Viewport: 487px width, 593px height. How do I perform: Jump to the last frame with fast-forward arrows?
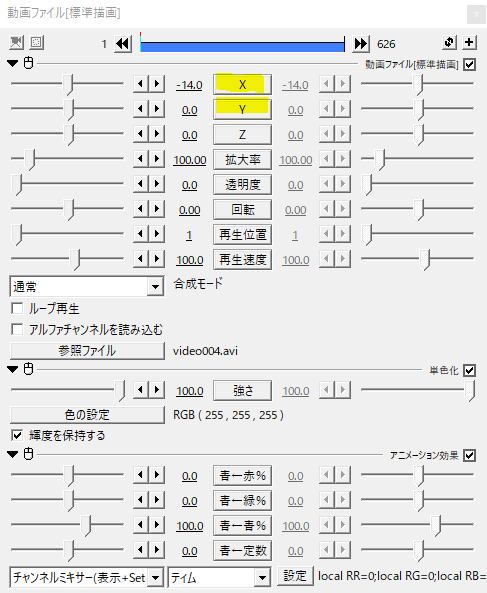[360, 44]
